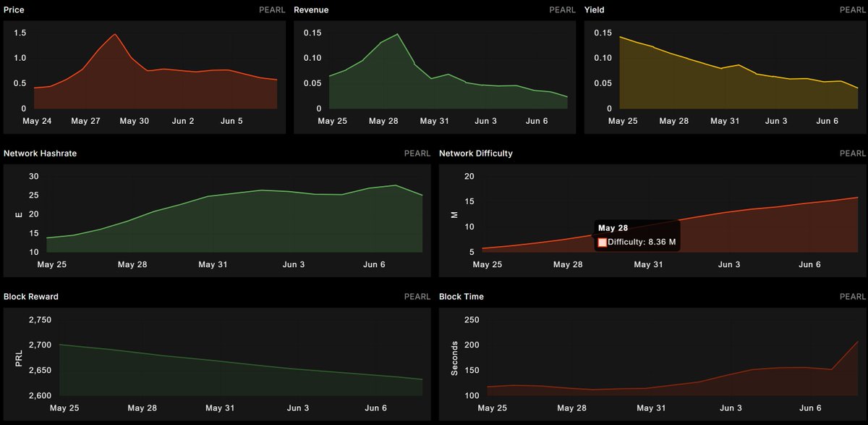Click the Network Difficulty chart title
Screen dimensions: 868x425
(x=476, y=153)
